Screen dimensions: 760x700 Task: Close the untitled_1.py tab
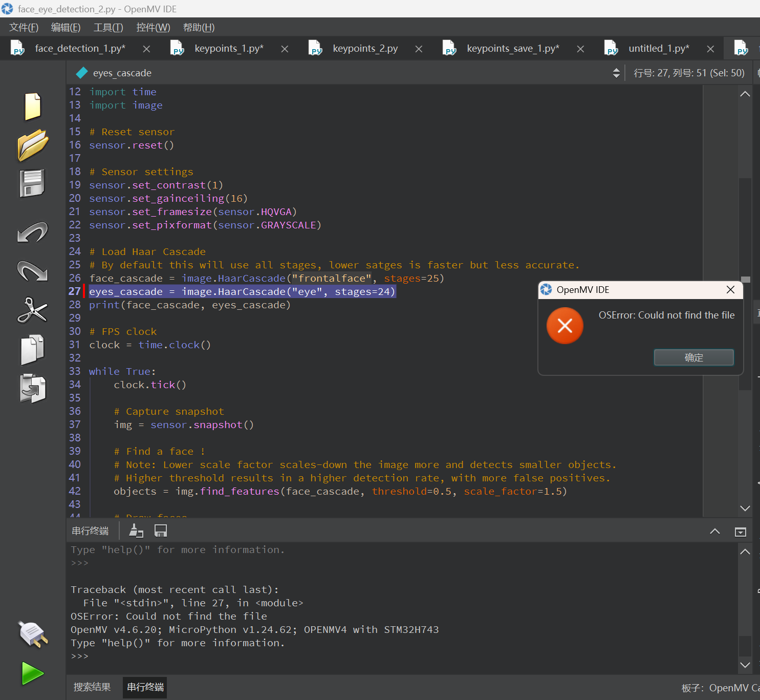(710, 49)
